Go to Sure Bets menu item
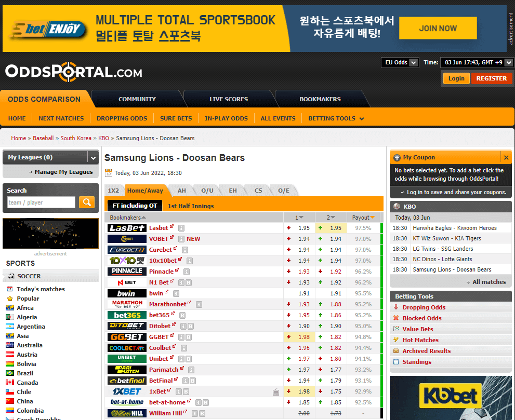The image size is (515, 420). [176, 118]
